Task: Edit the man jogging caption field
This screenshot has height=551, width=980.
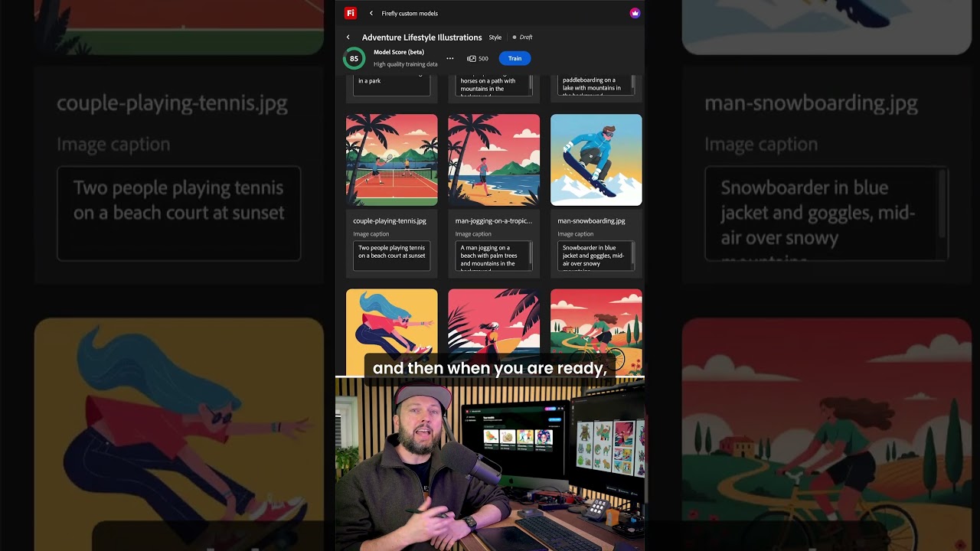Action: point(494,256)
